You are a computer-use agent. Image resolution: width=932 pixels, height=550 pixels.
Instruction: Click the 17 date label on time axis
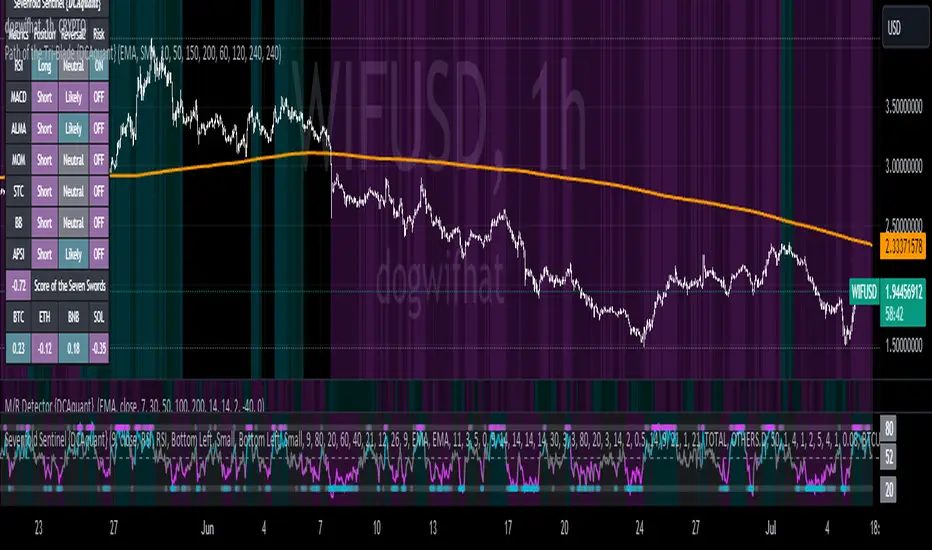(508, 528)
